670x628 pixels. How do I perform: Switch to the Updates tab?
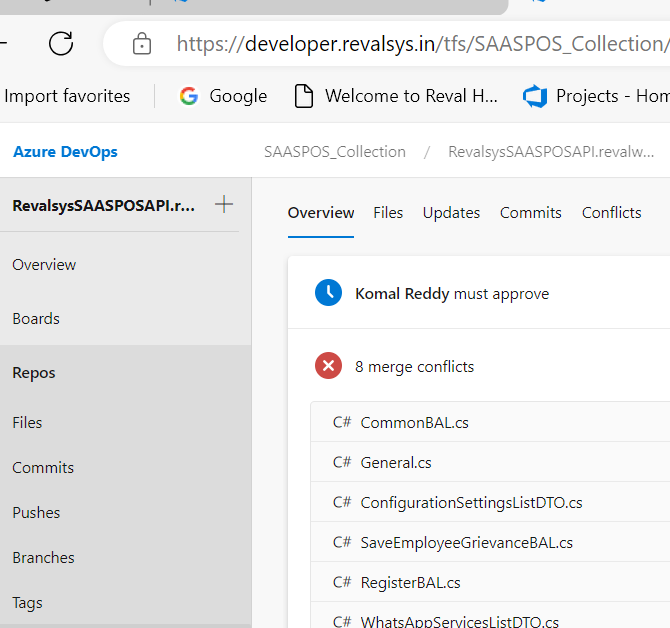[x=451, y=212]
